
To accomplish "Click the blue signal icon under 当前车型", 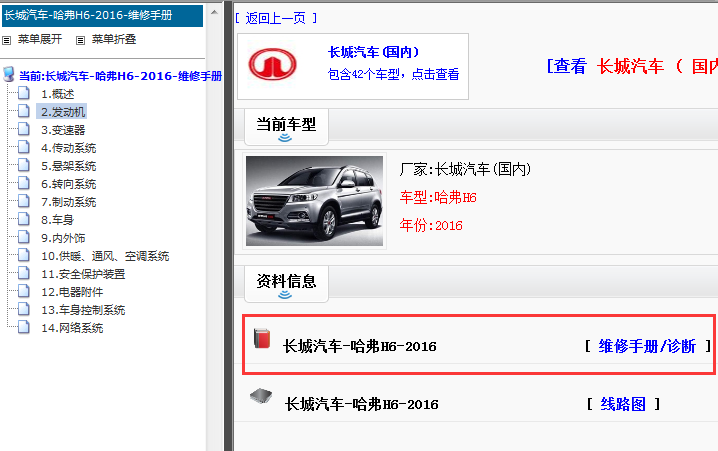I will pos(285,138).
